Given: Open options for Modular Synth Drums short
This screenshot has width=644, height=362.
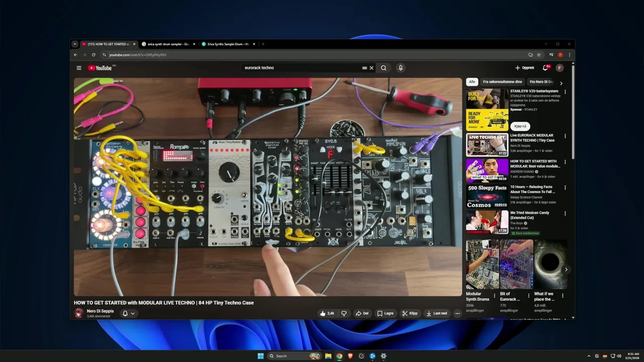Looking at the screenshot, I should pyautogui.click(x=494, y=296).
